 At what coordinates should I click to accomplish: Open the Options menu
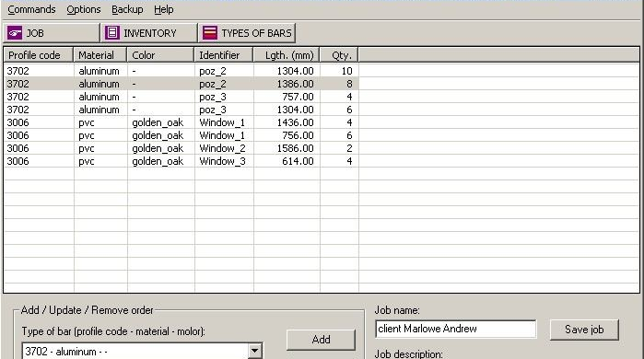(x=83, y=9)
